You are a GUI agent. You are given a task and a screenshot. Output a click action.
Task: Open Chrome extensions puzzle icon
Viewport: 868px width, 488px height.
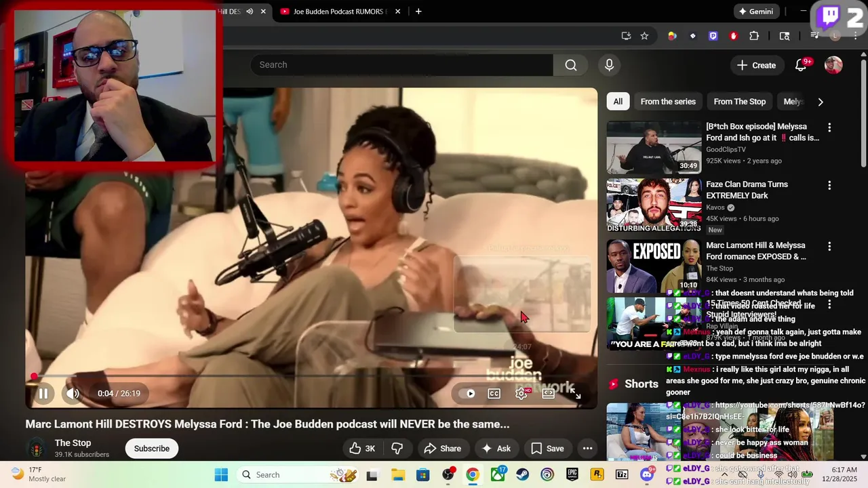tap(754, 36)
